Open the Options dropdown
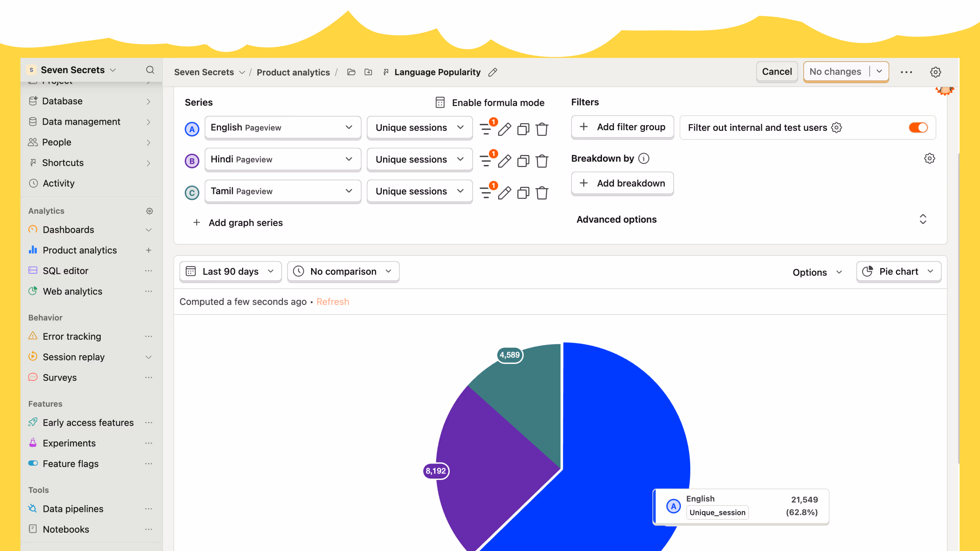This screenshot has height=551, width=980. click(x=817, y=272)
